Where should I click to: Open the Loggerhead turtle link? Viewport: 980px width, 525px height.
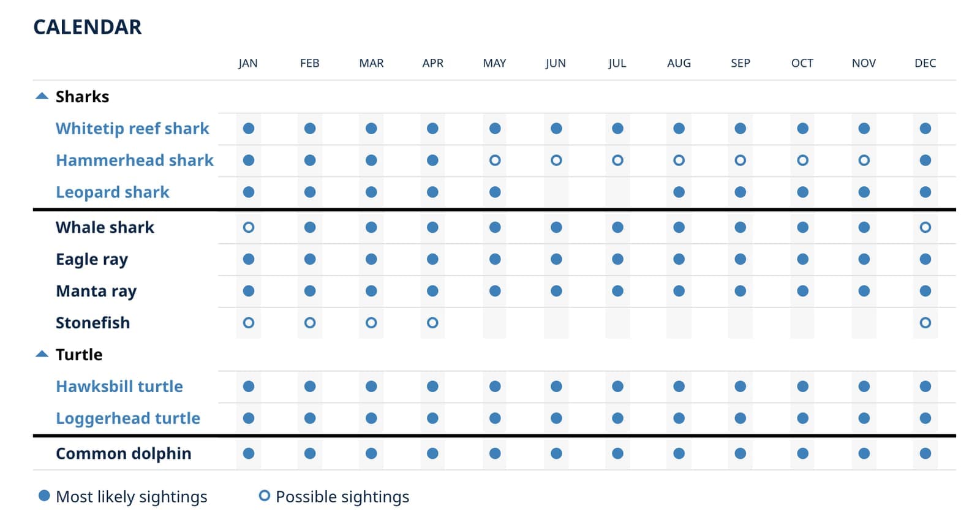128,418
